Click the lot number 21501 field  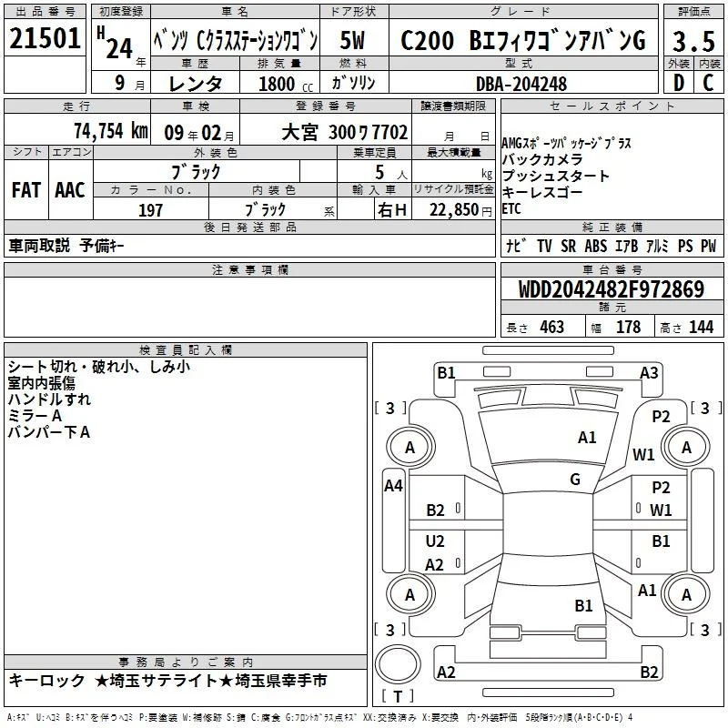(45, 38)
